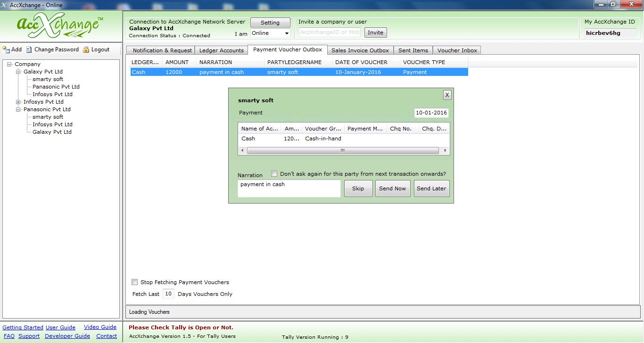The height and width of the screenshot is (343, 644).
Task: Select Infosys Pvt Ltd under Panasonic Pvt Ltd
Action: click(x=52, y=124)
